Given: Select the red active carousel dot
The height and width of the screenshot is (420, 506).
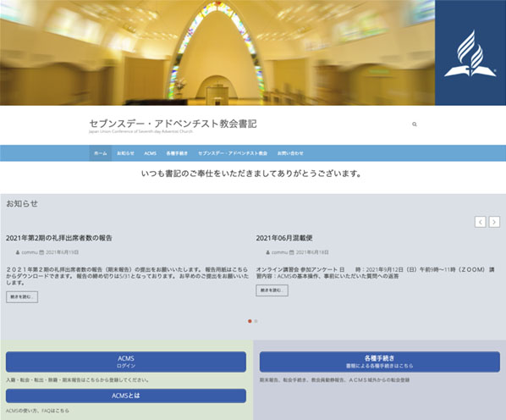Looking at the screenshot, I should point(250,321).
